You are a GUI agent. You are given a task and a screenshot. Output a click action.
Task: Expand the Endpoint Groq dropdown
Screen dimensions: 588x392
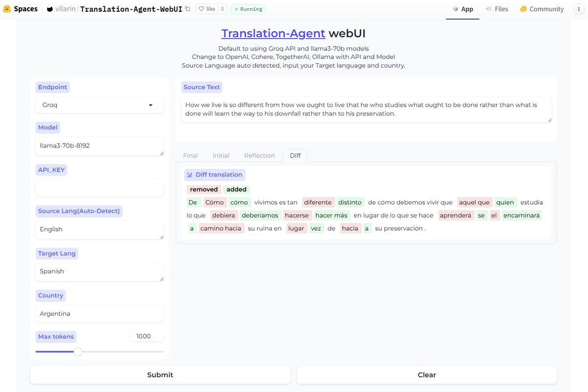click(x=99, y=105)
